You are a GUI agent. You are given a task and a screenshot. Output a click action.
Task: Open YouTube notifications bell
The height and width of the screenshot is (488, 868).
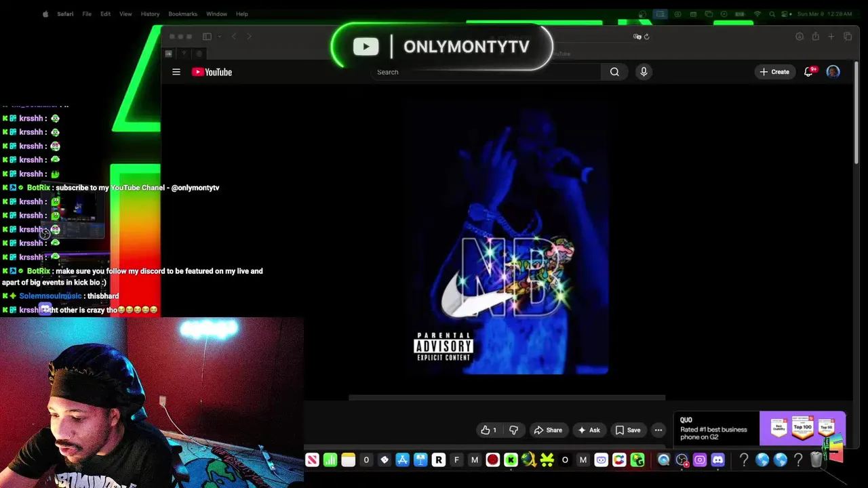(808, 72)
